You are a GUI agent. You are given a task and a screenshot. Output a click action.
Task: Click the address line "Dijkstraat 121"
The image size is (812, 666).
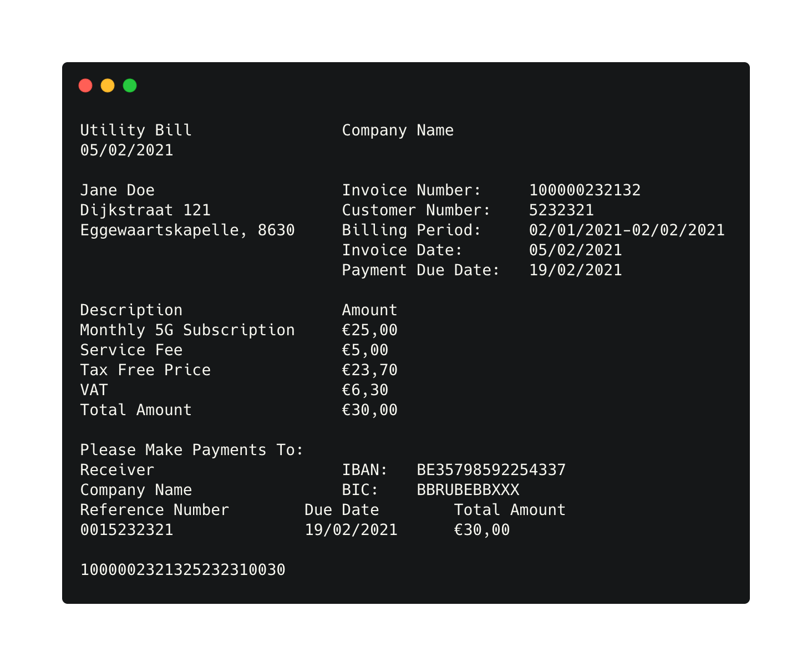(x=145, y=210)
